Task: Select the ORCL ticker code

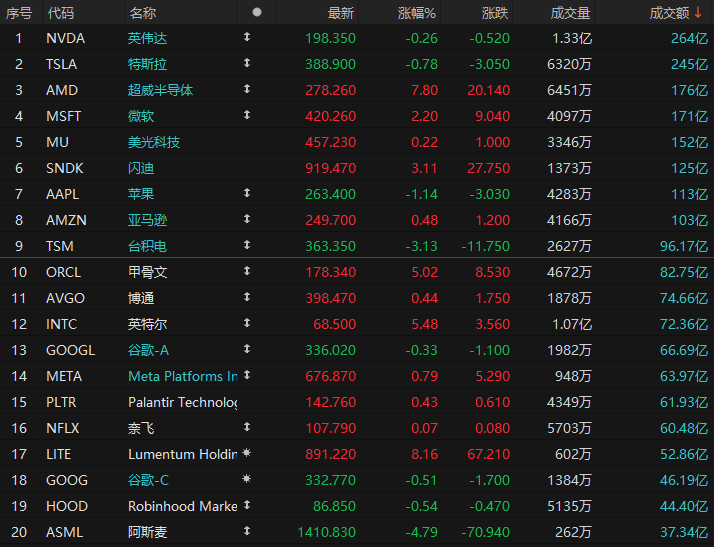Action: click(x=63, y=272)
